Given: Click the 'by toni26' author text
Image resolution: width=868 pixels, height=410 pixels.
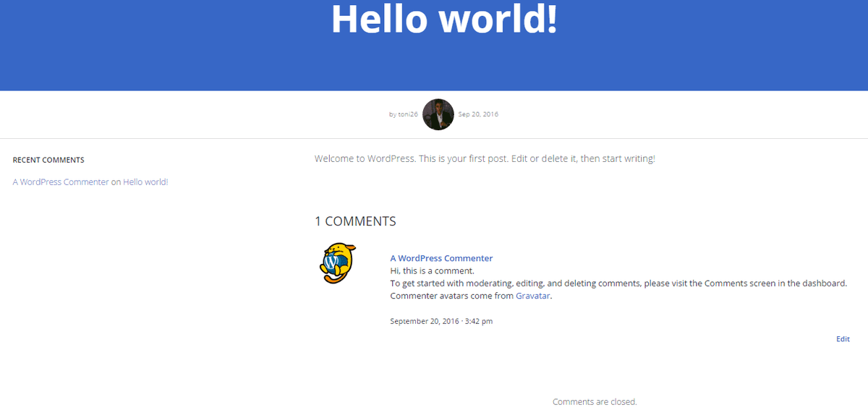Looking at the screenshot, I should pyautogui.click(x=403, y=114).
